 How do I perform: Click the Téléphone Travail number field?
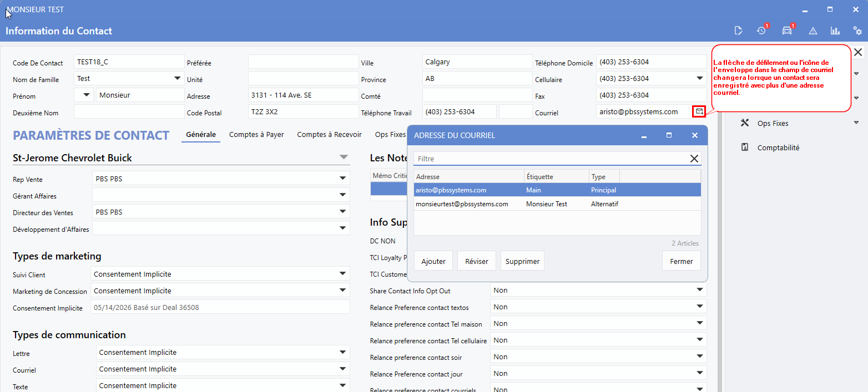coord(460,111)
